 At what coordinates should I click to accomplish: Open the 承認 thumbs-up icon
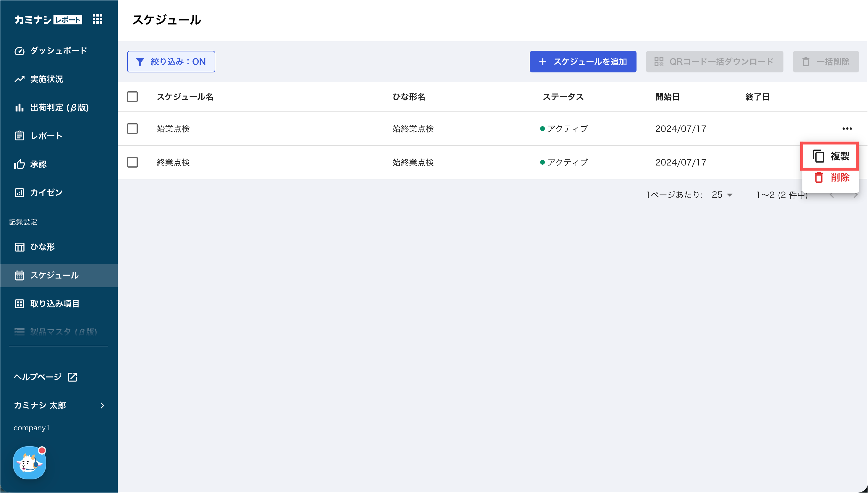coord(19,164)
